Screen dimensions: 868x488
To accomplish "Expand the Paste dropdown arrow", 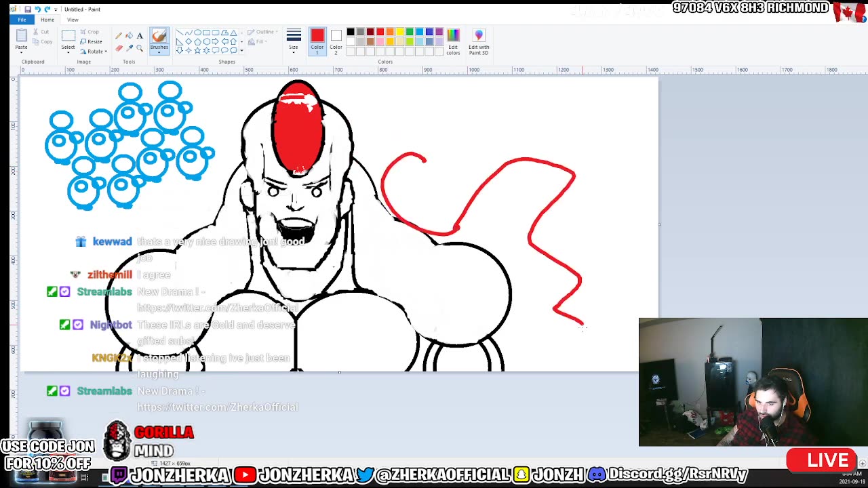I will [22, 52].
